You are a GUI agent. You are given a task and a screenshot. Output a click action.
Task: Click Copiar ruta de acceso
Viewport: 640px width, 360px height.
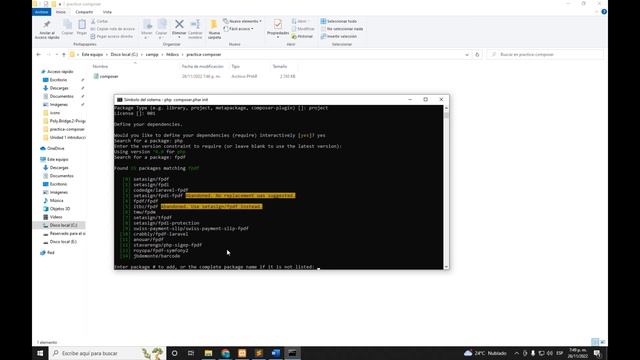click(x=113, y=29)
